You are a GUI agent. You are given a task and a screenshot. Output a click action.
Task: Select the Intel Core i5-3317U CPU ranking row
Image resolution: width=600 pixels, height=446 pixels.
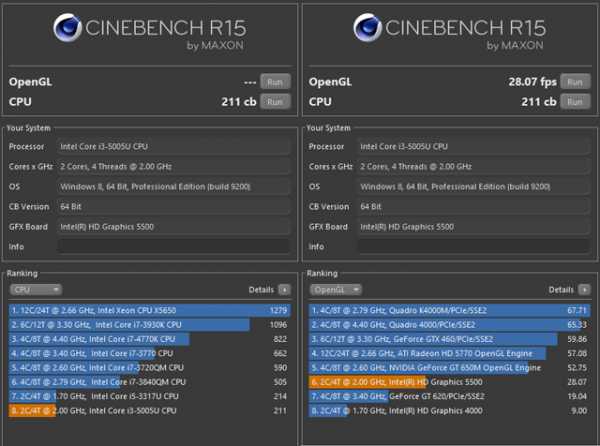[x=149, y=396]
